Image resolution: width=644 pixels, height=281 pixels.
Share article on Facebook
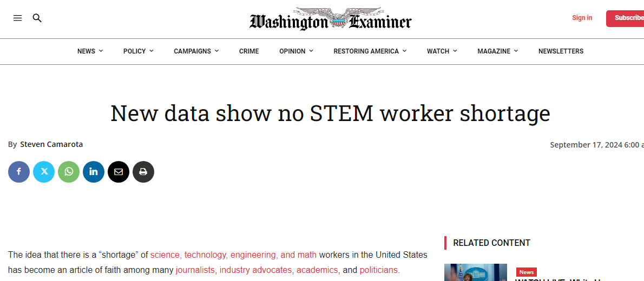(x=19, y=172)
